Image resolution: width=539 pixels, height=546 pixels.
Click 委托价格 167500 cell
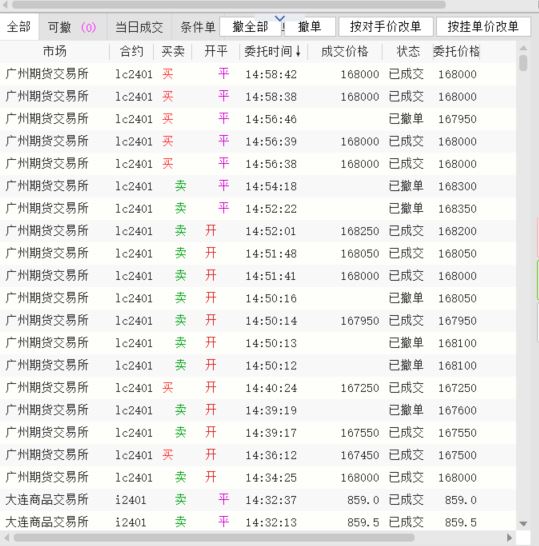point(457,455)
